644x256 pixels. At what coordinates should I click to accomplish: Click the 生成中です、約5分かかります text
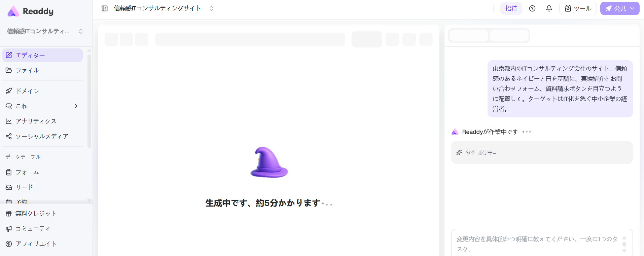point(263,203)
